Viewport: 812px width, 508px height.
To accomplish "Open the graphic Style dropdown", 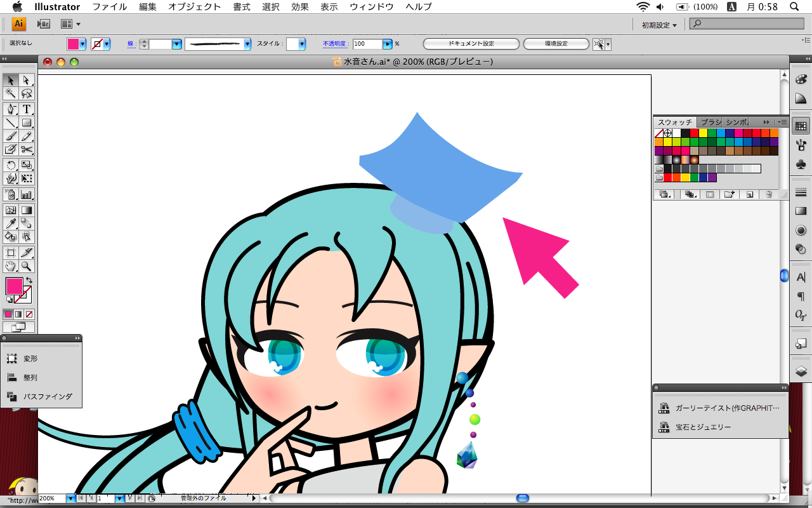I will click(302, 44).
